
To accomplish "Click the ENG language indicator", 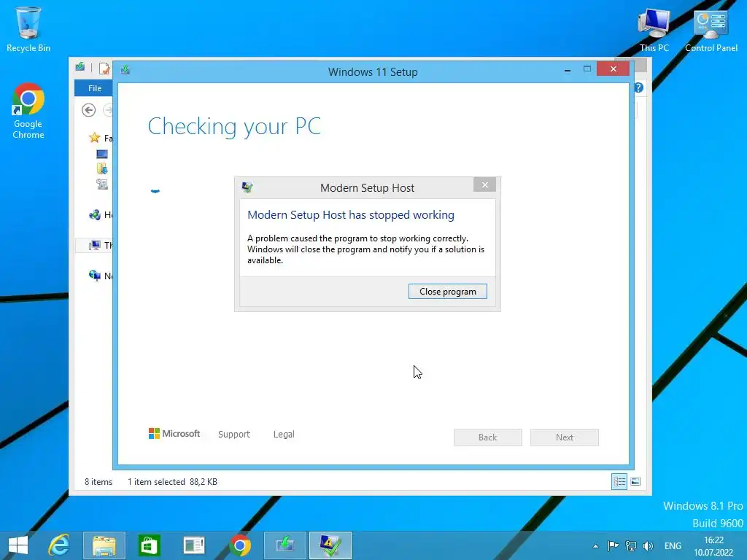I will point(673,545).
